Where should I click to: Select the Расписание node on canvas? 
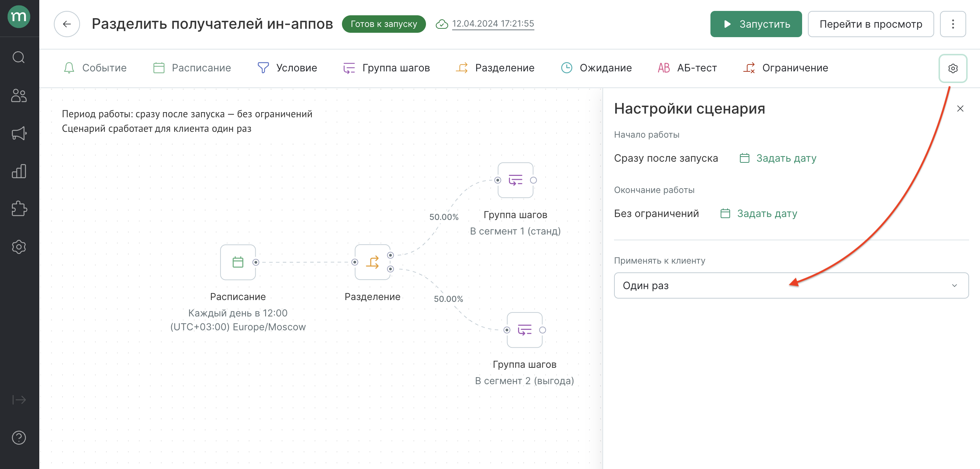[x=238, y=262]
